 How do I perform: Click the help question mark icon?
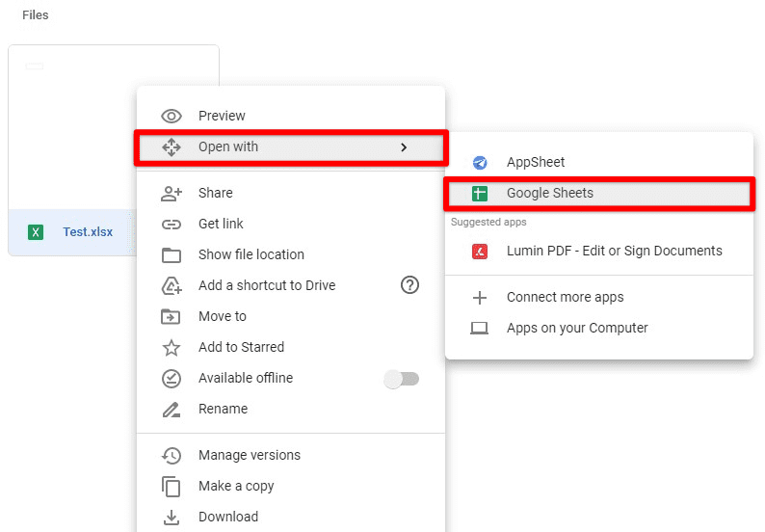(x=409, y=285)
